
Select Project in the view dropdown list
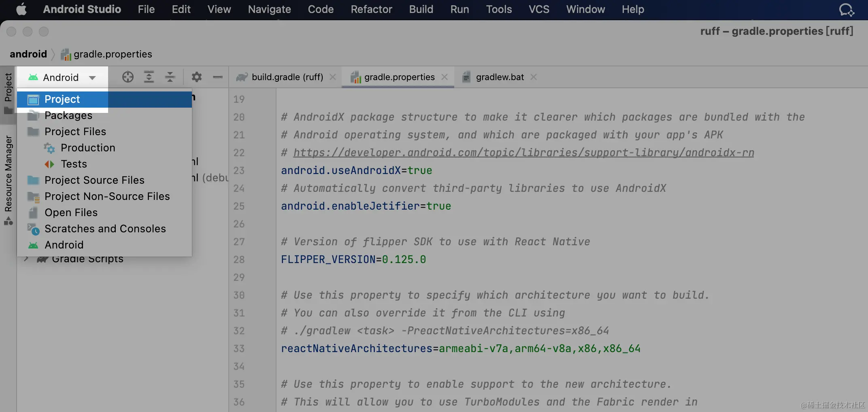[x=104, y=99]
